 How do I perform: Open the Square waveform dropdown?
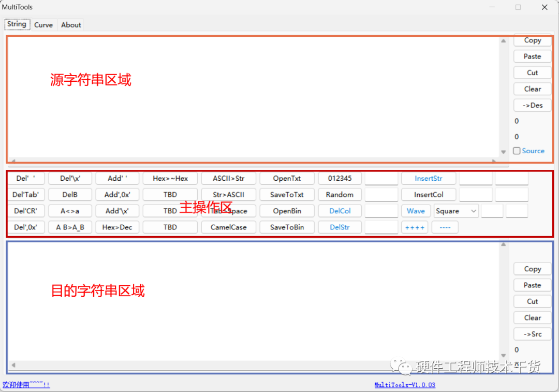[456, 211]
